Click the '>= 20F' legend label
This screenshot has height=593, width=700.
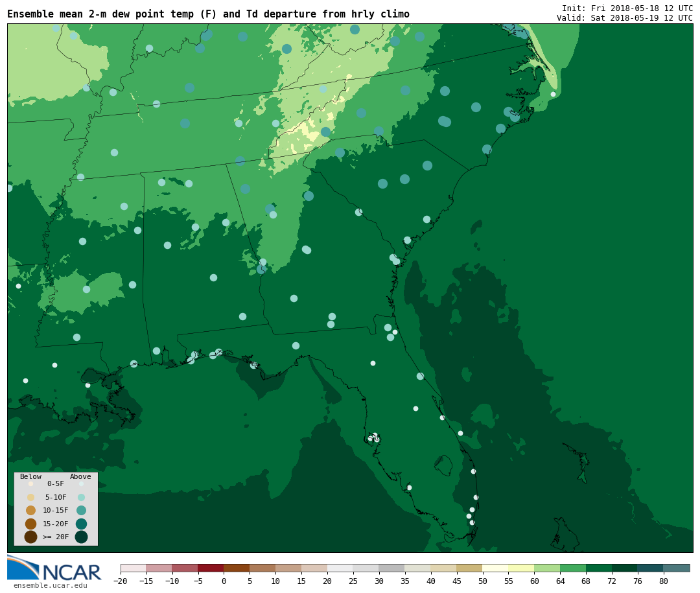56,537
